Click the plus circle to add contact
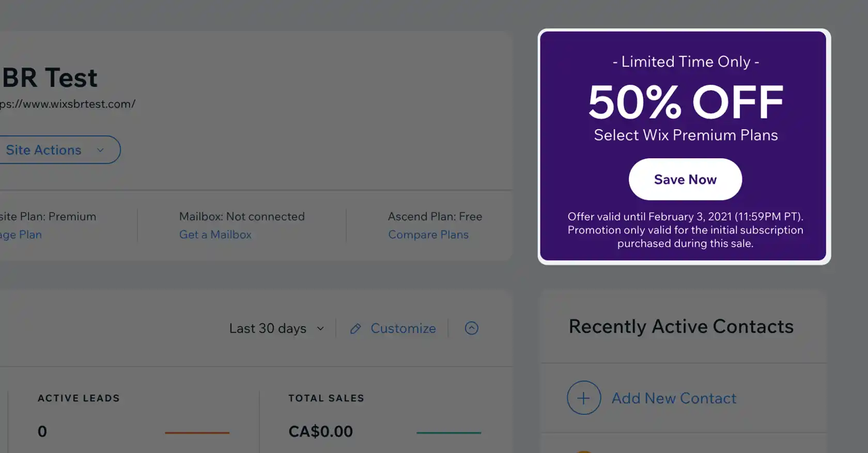This screenshot has height=453, width=868. coord(584,398)
